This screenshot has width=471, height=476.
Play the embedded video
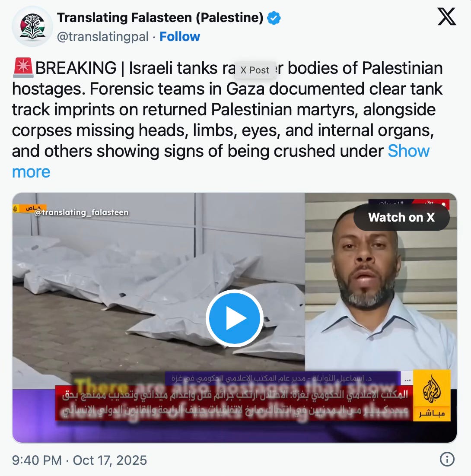235,318
